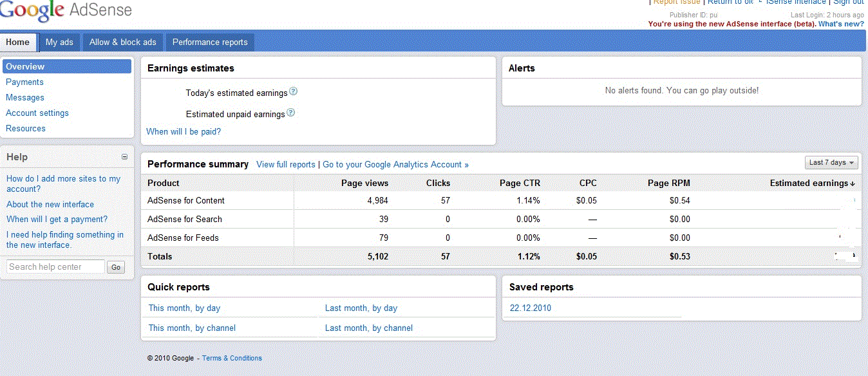Open 'Last month, by day' quick report
Screen dimensions: 868x376
pos(361,308)
